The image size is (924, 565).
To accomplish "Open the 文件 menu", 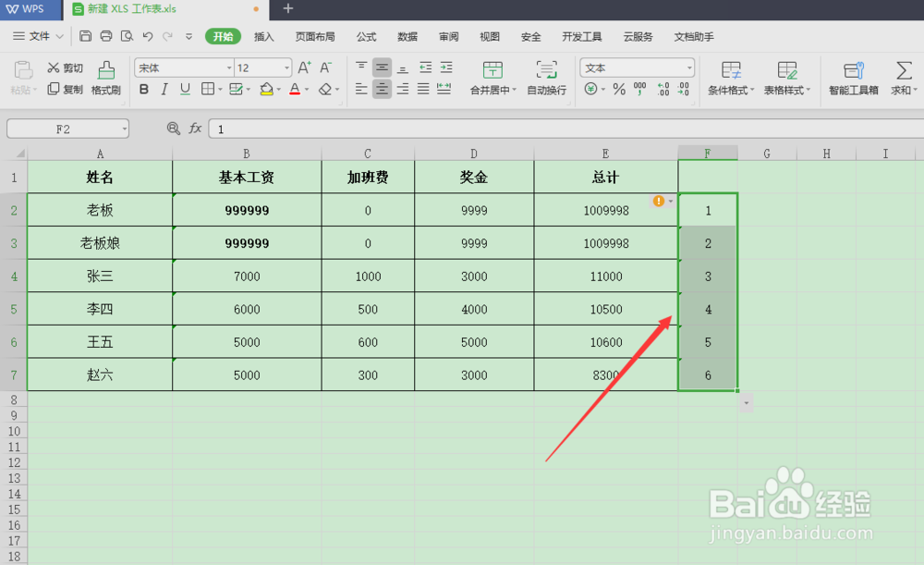I will (x=41, y=36).
